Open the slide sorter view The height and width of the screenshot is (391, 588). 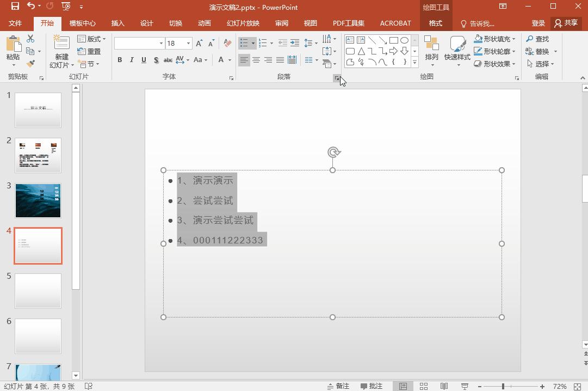click(x=424, y=386)
